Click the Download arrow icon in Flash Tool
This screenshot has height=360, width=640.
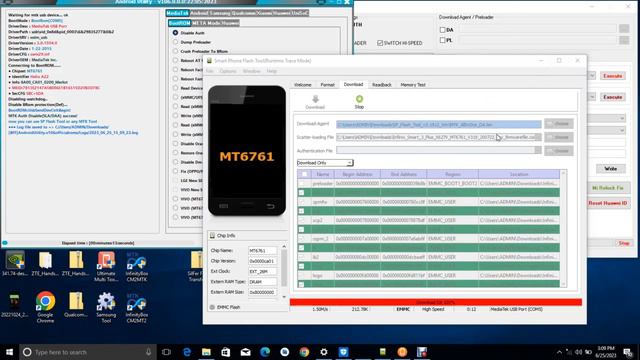point(315,99)
